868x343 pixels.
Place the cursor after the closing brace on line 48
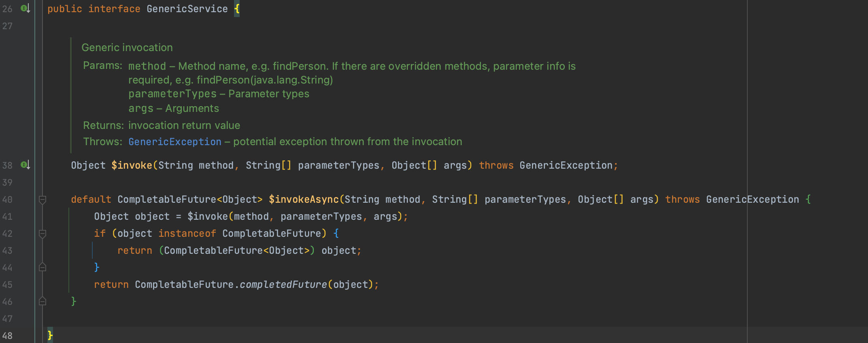click(x=53, y=335)
